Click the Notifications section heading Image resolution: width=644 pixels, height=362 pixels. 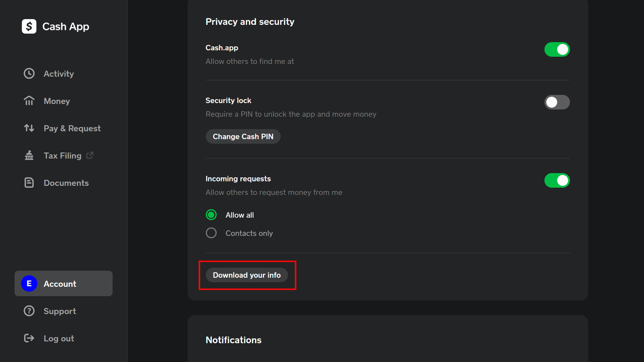click(x=233, y=340)
